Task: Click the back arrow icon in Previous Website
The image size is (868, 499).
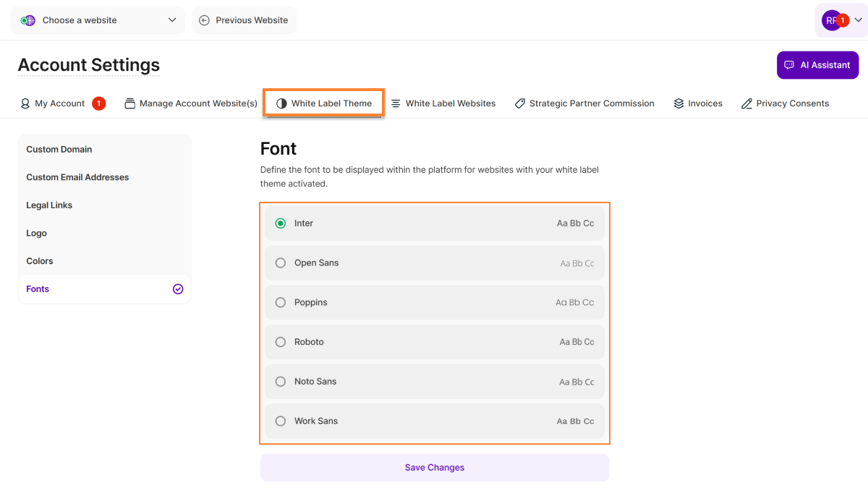Action: 204,20
